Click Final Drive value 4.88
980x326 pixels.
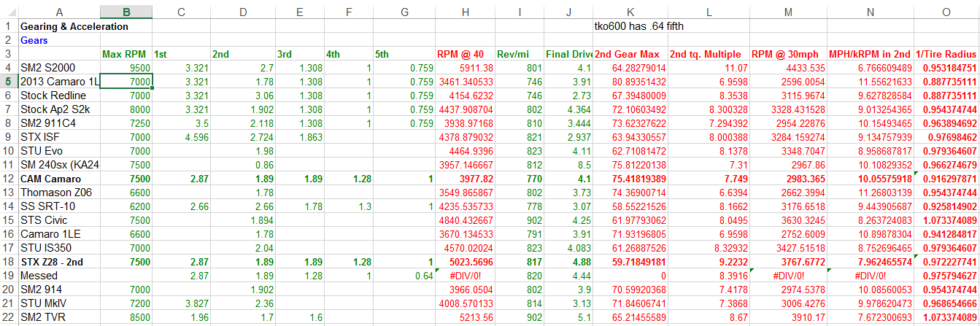(x=568, y=262)
